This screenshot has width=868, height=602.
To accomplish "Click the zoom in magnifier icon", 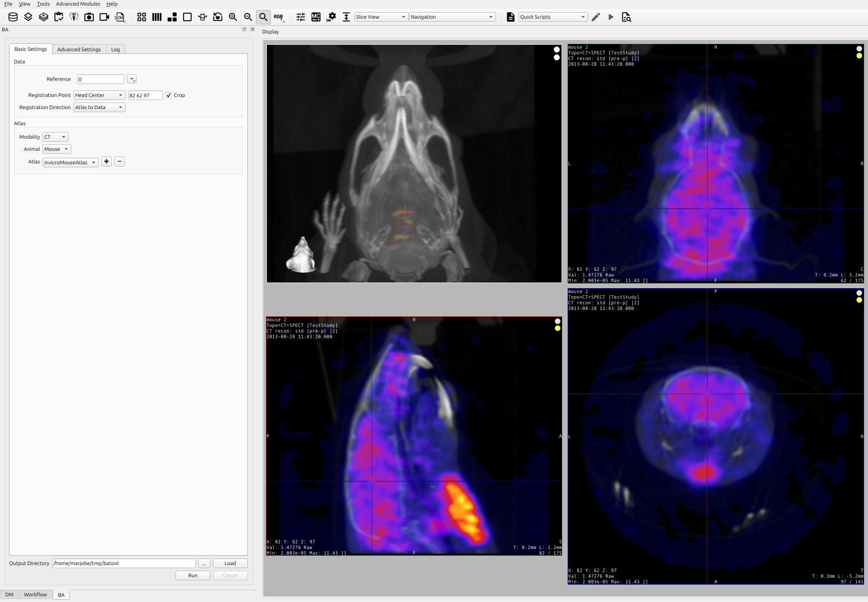I will pos(233,17).
